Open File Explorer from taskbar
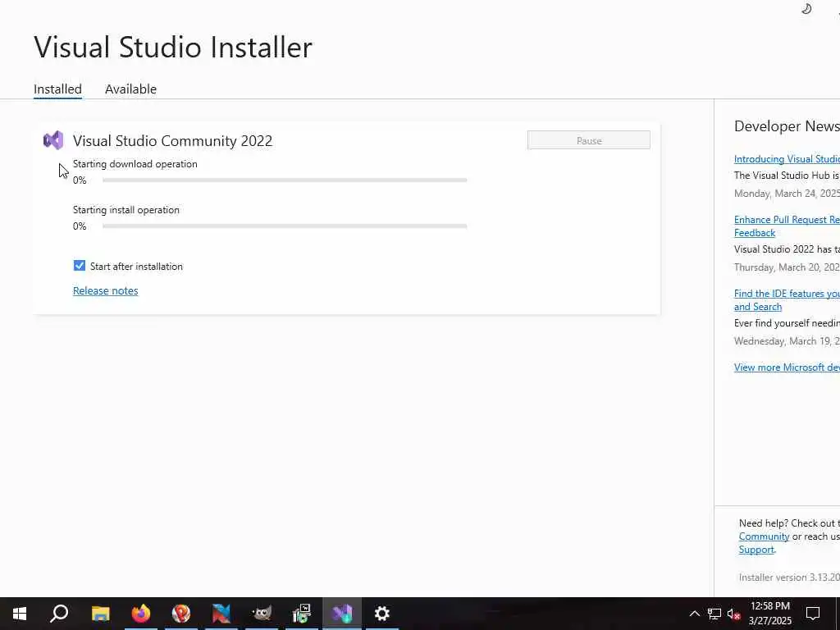Image resolution: width=840 pixels, height=630 pixels. [100, 614]
